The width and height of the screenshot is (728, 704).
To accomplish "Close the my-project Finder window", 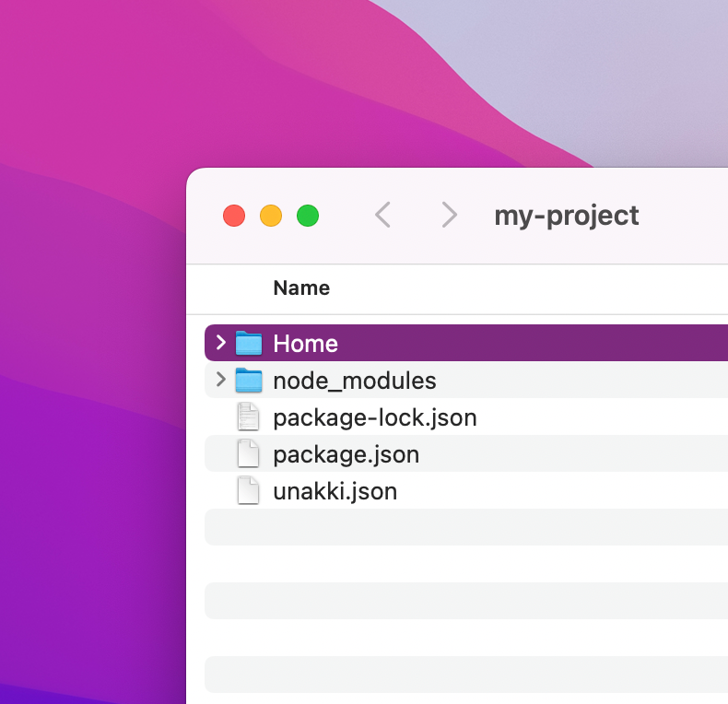I will click(234, 216).
